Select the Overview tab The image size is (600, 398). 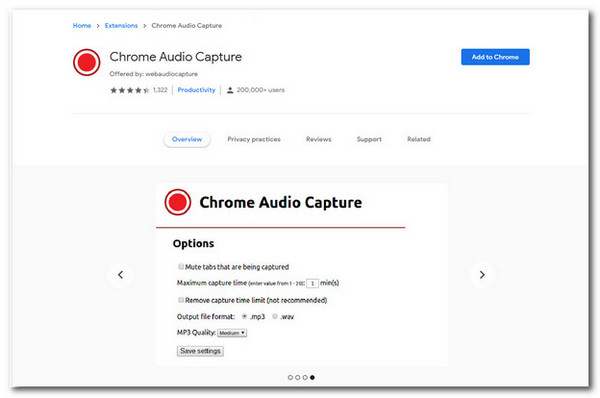[x=187, y=139]
